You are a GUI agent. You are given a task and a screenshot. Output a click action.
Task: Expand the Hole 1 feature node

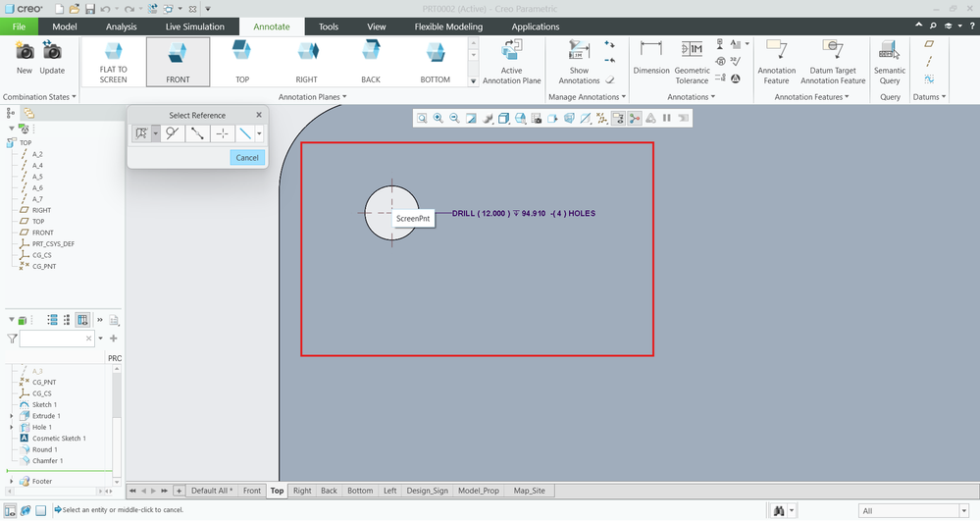12,428
